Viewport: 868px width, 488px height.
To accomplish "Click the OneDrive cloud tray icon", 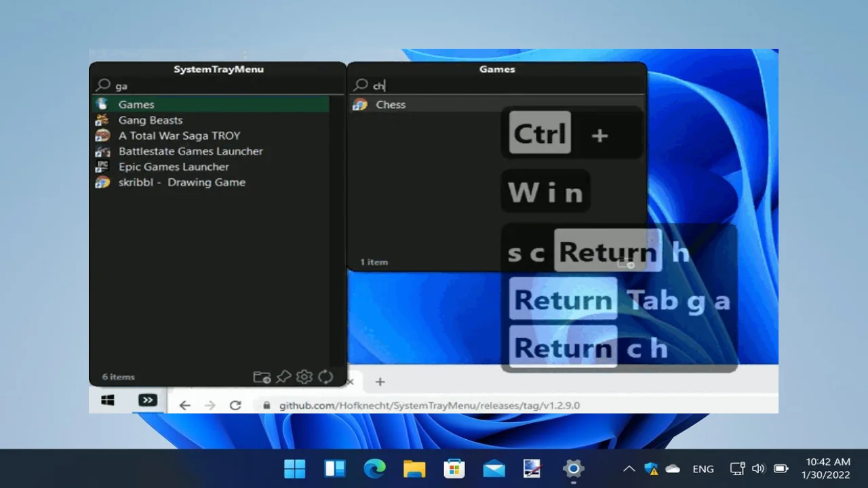I will (x=673, y=468).
